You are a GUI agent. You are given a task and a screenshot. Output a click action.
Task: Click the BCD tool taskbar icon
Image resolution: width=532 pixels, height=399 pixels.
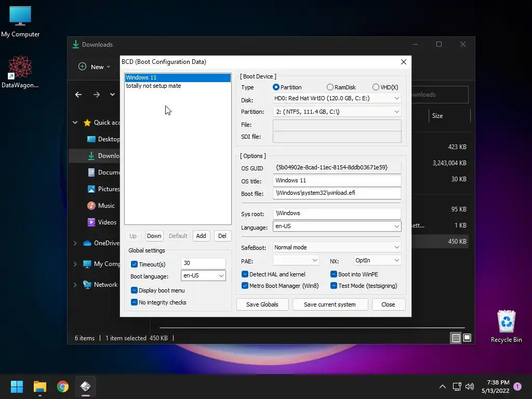(x=86, y=387)
